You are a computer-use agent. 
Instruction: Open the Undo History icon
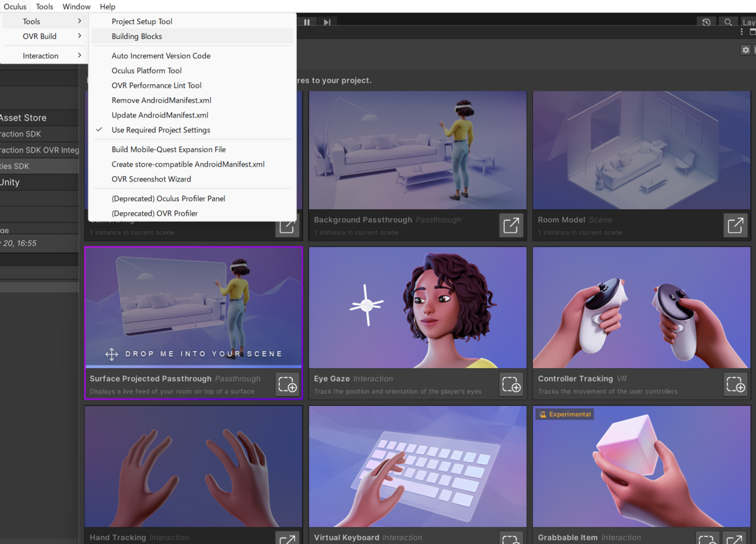tap(706, 22)
